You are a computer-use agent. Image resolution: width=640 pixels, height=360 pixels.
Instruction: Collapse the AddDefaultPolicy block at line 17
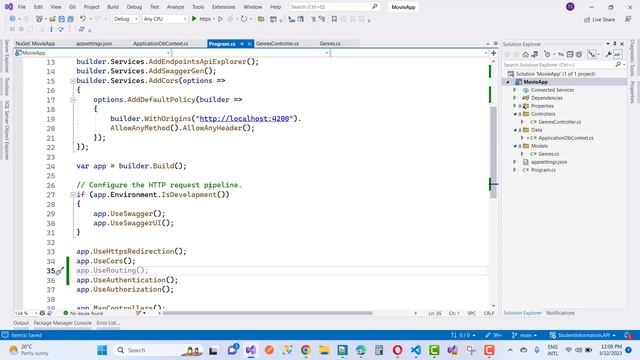73,100
